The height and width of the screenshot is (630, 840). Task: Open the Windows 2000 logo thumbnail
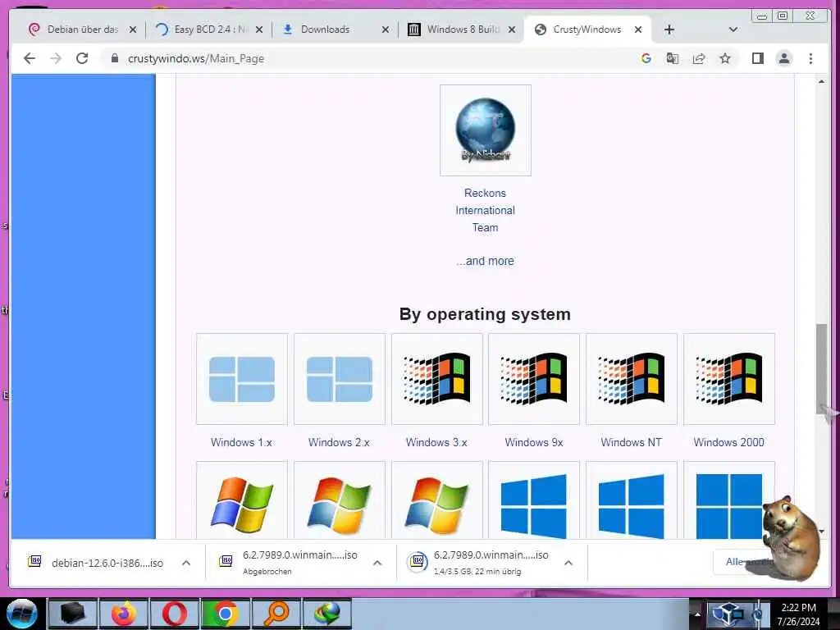(x=729, y=379)
